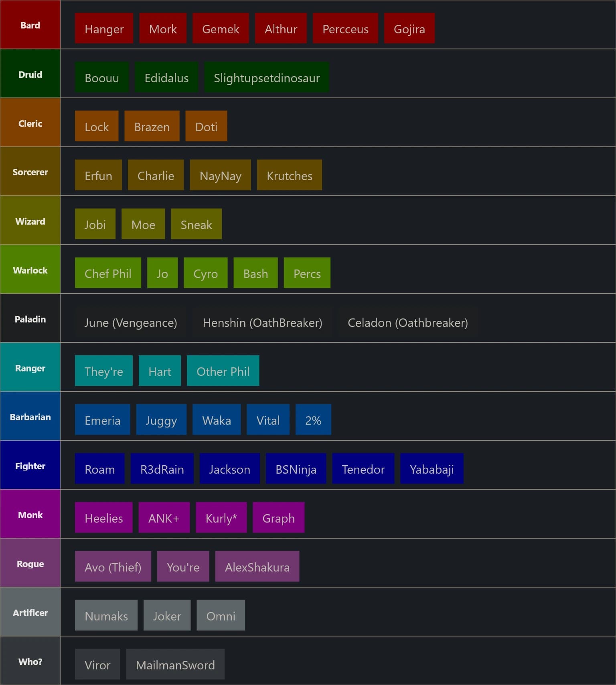Select the Slightupsetdinosaur tag

(x=266, y=77)
